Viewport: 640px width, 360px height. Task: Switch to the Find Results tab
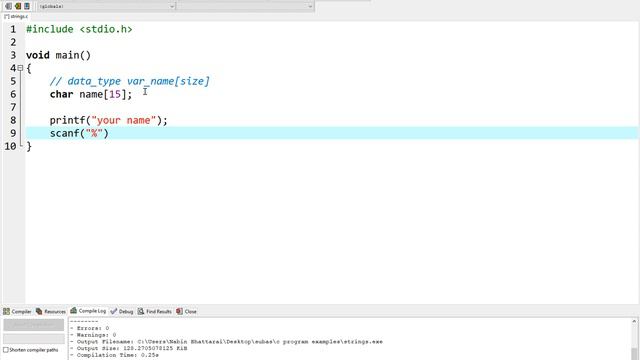pos(155,311)
